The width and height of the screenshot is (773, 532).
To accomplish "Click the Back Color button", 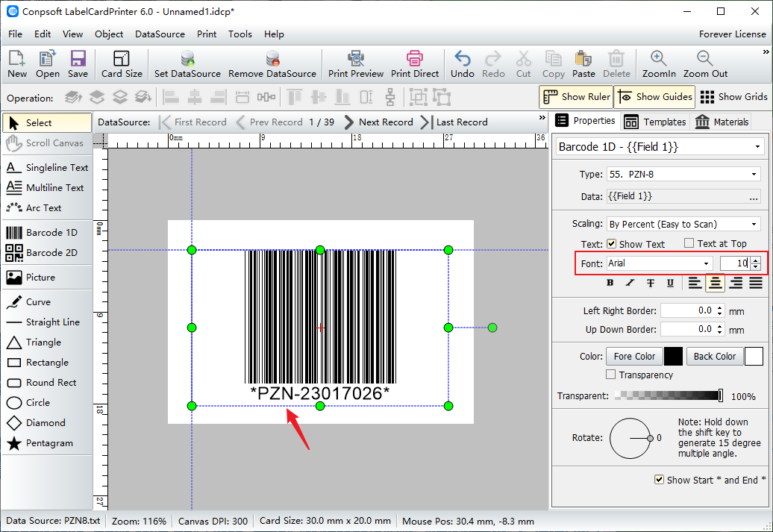I will click(714, 357).
